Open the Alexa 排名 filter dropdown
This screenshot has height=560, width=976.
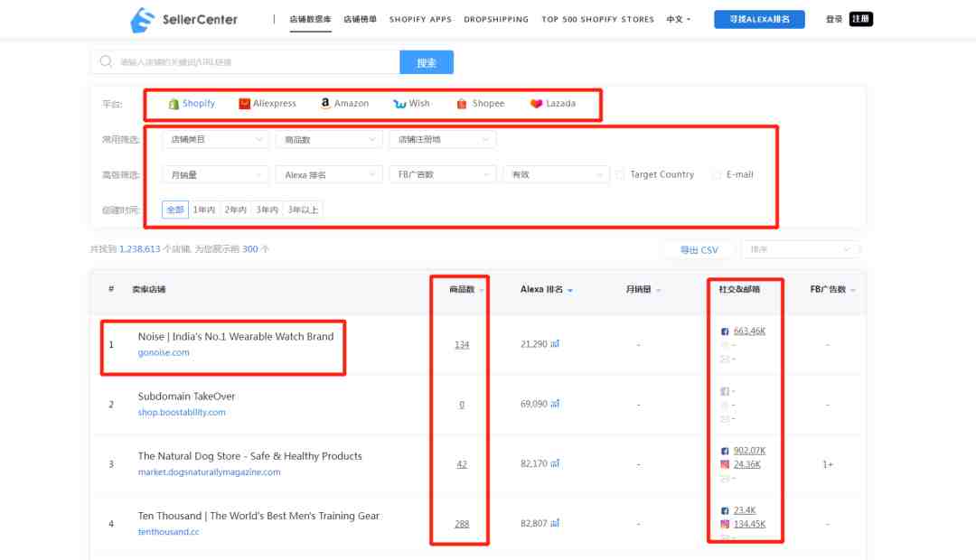coord(329,175)
